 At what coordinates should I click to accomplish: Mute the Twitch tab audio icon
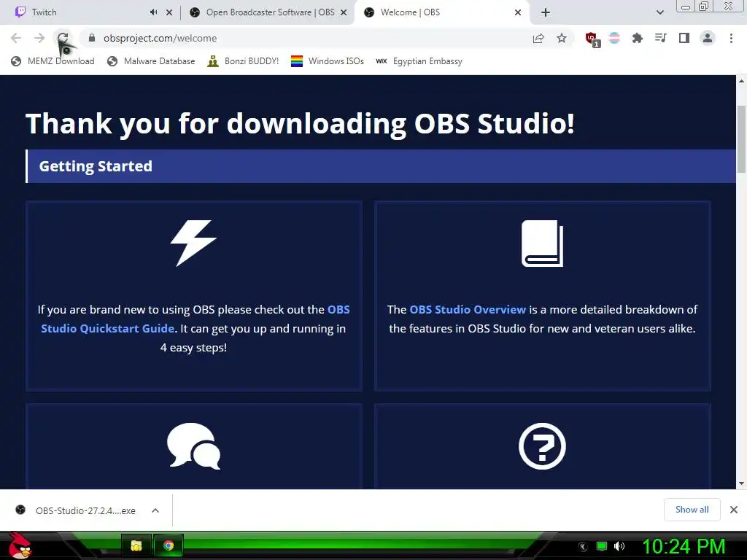click(153, 12)
